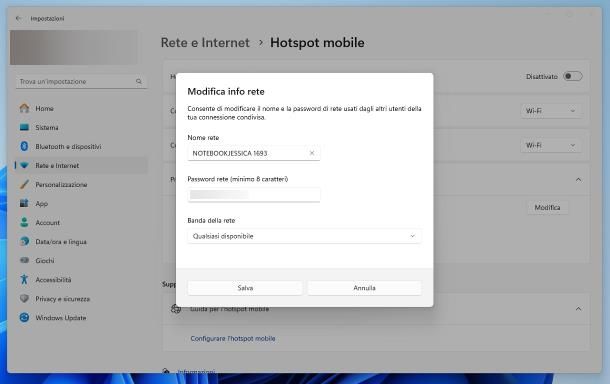Clear the Nome rete field with X
Screen dimensions: 610x384
(x=312, y=153)
